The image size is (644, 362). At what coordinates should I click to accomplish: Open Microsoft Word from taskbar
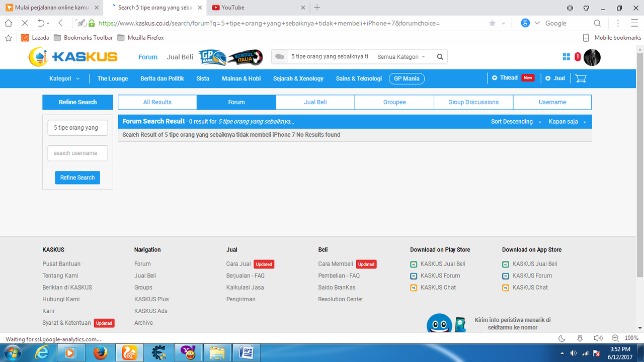(x=246, y=353)
